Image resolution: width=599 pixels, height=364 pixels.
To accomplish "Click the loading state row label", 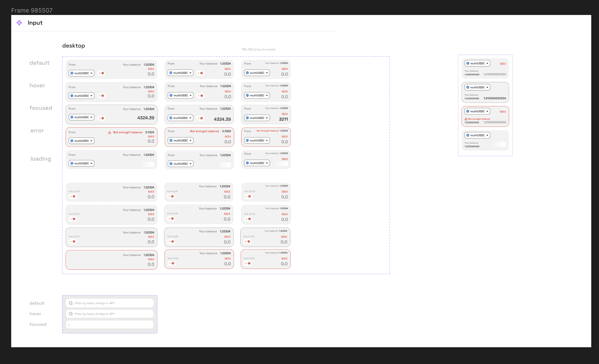I will click(x=41, y=159).
